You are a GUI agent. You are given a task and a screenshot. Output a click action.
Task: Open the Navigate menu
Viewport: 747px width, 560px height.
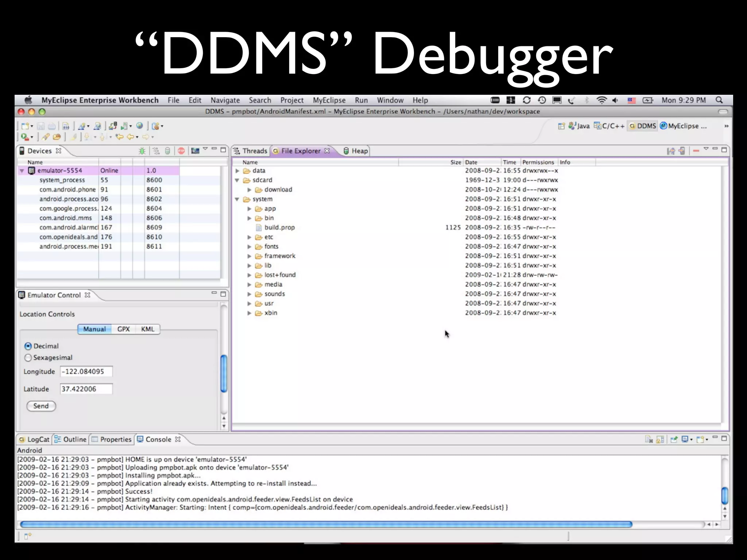click(225, 100)
